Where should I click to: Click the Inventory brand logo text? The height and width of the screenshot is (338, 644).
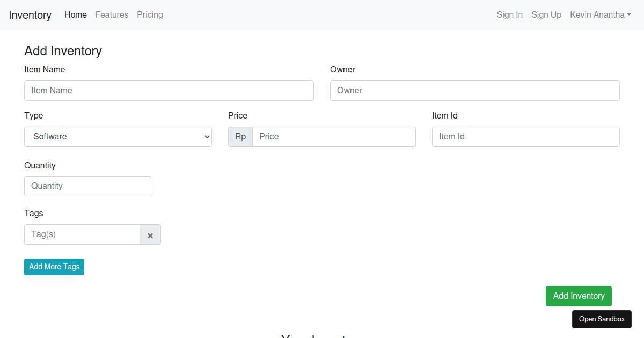(30, 15)
